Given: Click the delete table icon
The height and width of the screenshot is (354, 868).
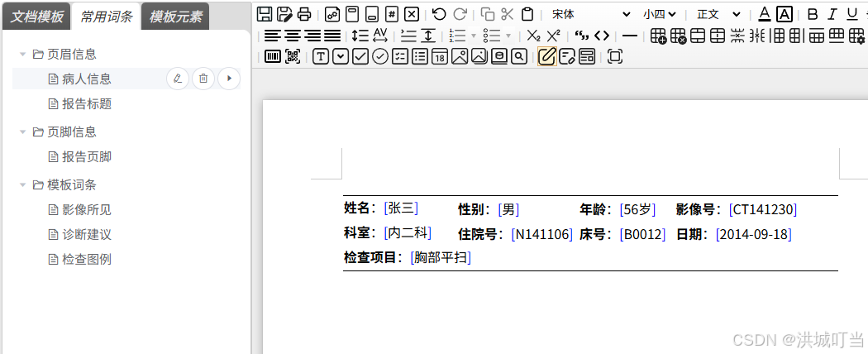Looking at the screenshot, I should coord(678,36).
